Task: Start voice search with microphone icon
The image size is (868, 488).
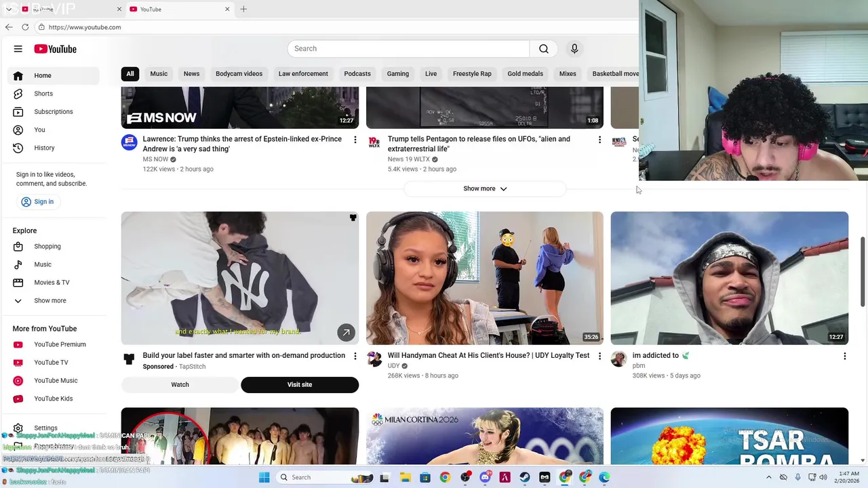Action: (574, 49)
